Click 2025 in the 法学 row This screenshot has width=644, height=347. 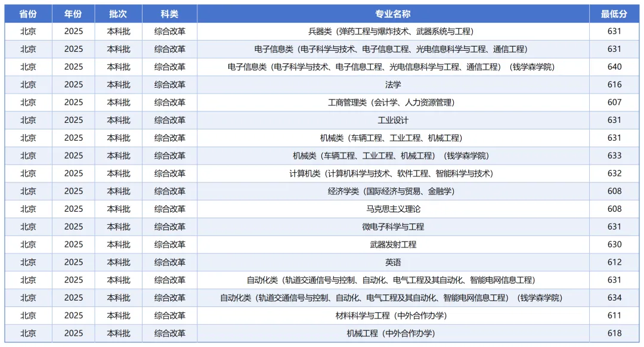(73, 85)
